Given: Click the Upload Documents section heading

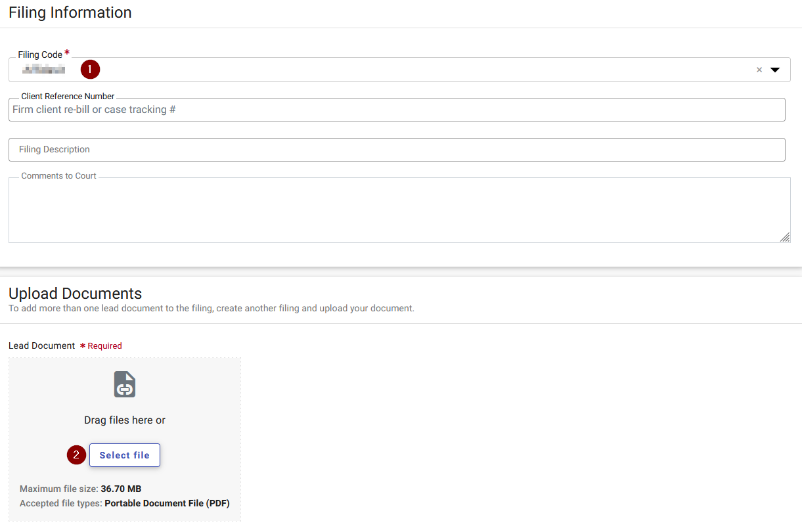Looking at the screenshot, I should 75,293.
